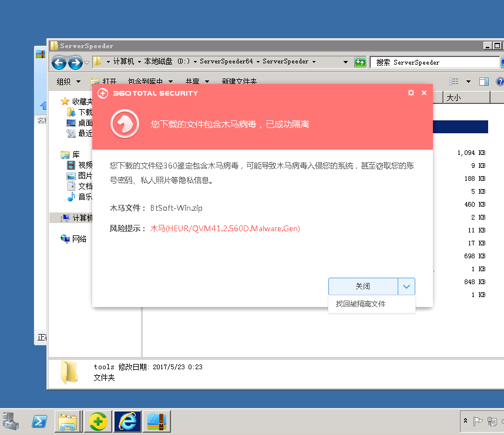This screenshot has width=504, height=435.
Task: Open WinRAR archive taskbar icon
Action: click(157, 421)
